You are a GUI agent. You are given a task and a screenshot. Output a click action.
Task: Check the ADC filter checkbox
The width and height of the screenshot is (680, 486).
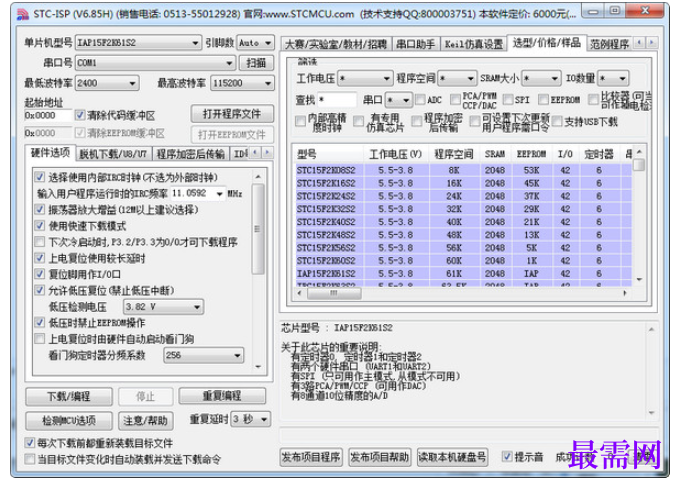click(420, 100)
